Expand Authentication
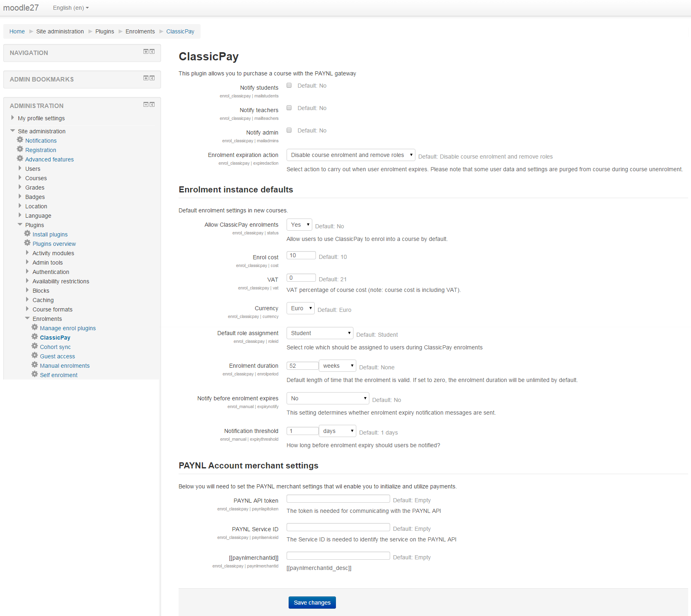This screenshot has height=616, width=691. [27, 272]
